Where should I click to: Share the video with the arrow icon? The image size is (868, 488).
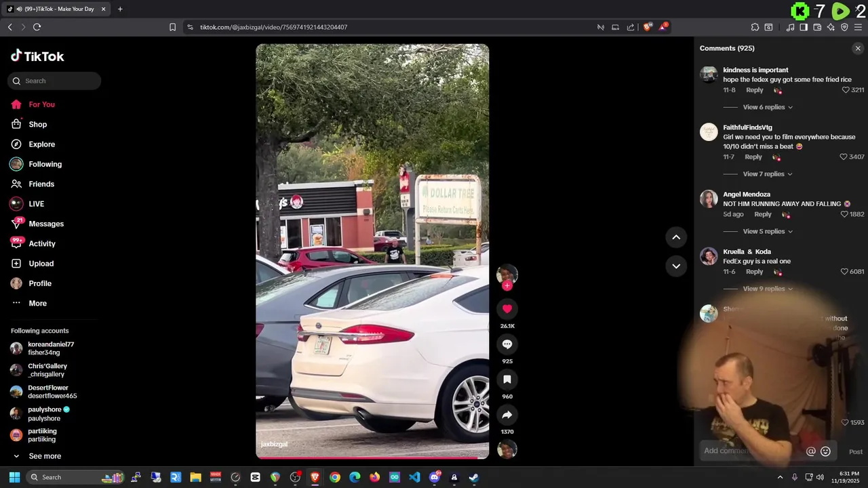pos(507,415)
